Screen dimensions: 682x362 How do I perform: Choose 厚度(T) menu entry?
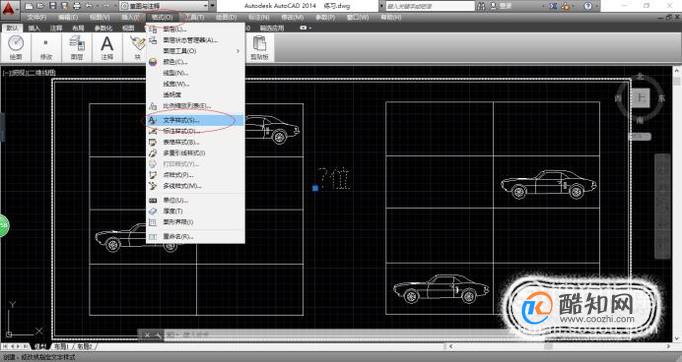pos(195,211)
